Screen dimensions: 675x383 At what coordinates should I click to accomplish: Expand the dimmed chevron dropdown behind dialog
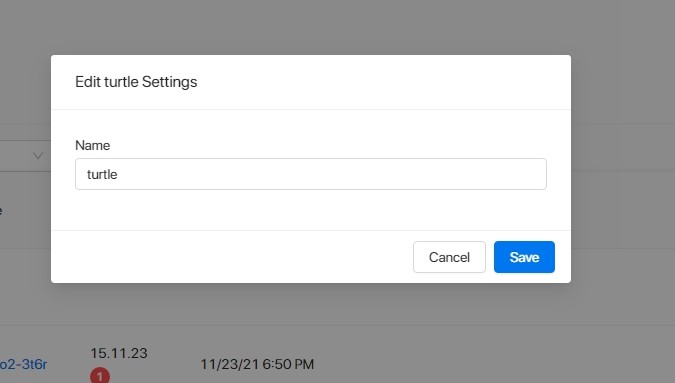click(x=38, y=156)
